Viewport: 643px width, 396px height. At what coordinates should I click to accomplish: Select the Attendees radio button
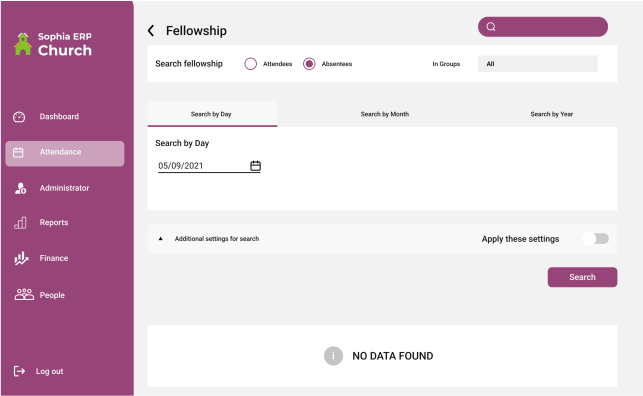251,64
